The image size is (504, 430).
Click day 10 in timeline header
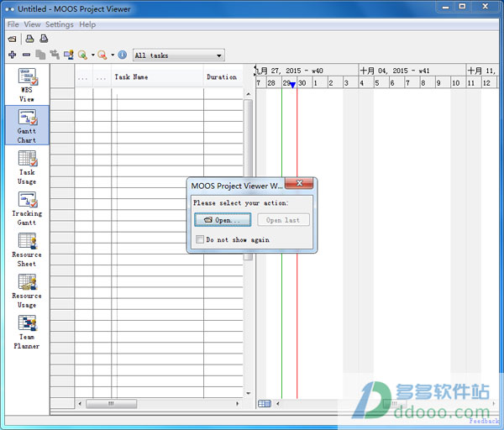458,83
